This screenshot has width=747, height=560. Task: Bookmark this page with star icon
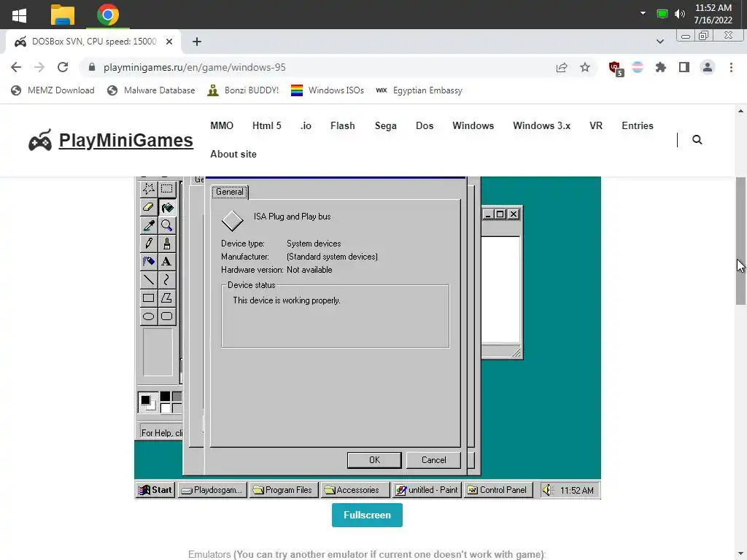point(585,68)
